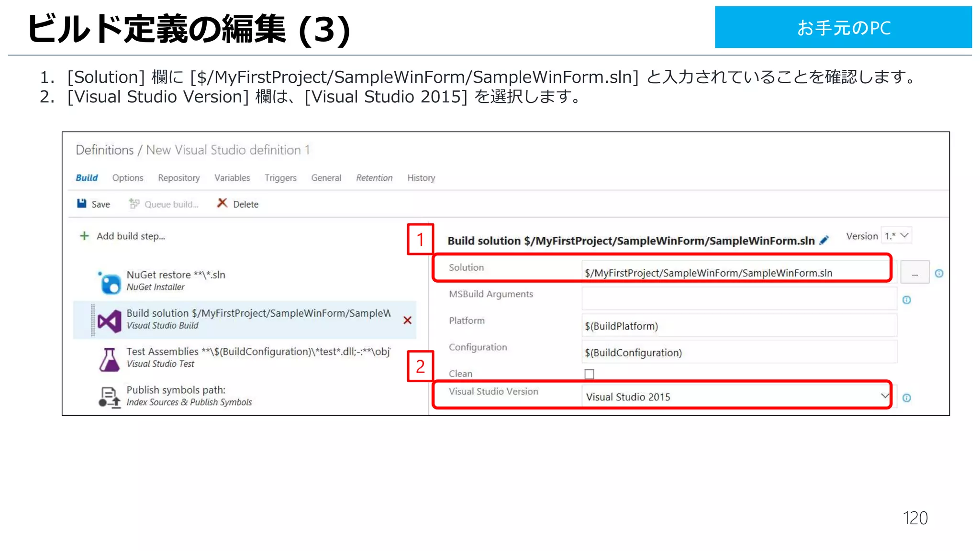Screen dimensions: 980x551
Task: Click the pencil icon to rename build step
Action: coord(824,240)
